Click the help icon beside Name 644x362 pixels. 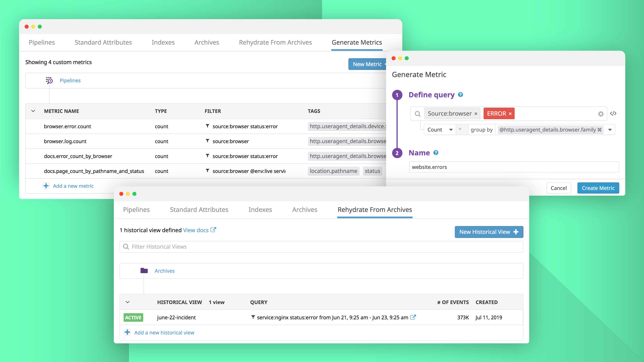(x=436, y=153)
